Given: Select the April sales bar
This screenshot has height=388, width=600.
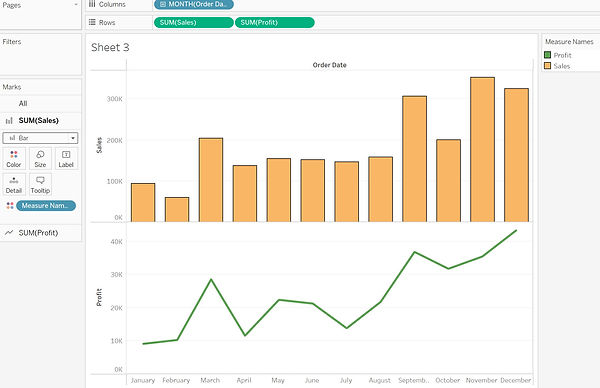Looking at the screenshot, I should click(245, 194).
